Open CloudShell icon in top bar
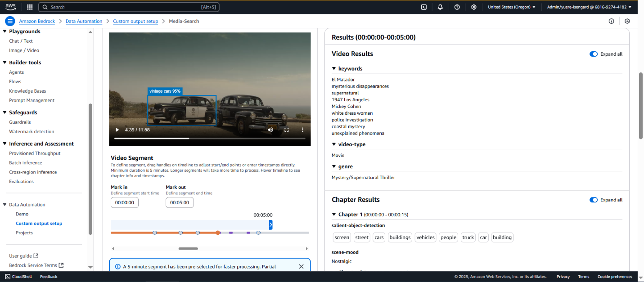This screenshot has width=644, height=282. (423, 7)
